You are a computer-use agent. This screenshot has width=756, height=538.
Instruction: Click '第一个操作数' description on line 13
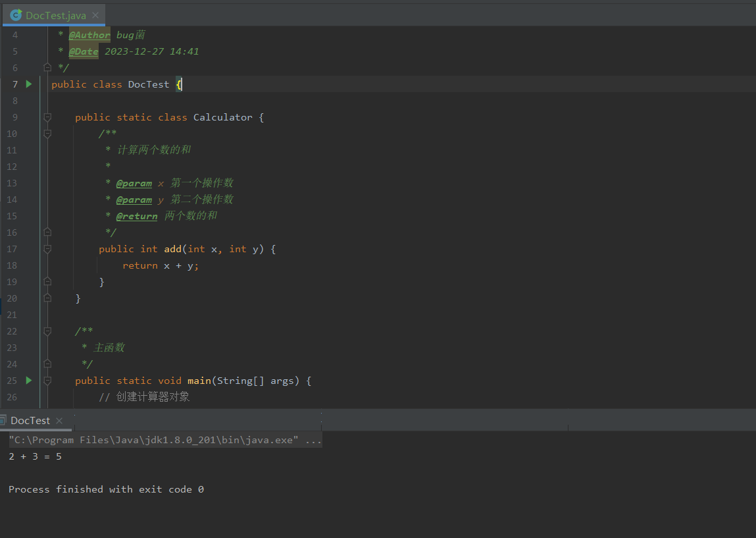[202, 183]
